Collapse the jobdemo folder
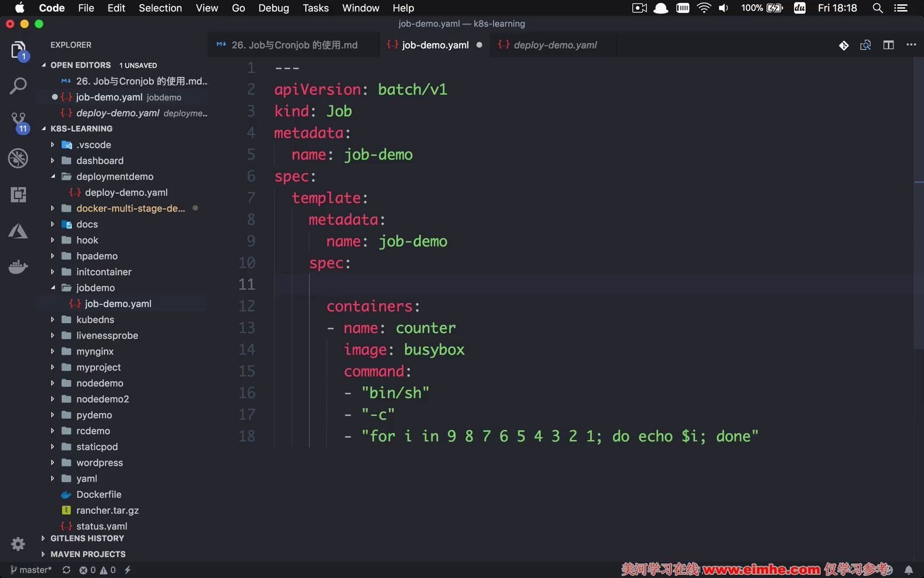The image size is (924, 578). coord(95,288)
